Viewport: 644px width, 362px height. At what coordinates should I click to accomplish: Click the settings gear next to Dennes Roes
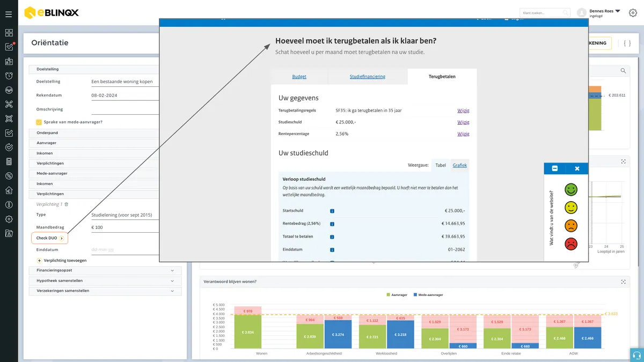point(633,13)
